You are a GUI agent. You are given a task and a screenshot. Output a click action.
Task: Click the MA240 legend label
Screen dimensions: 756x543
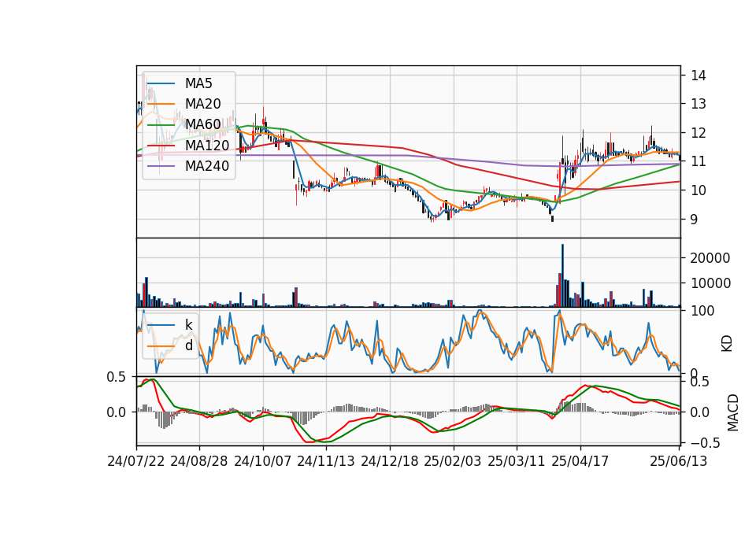coord(207,166)
